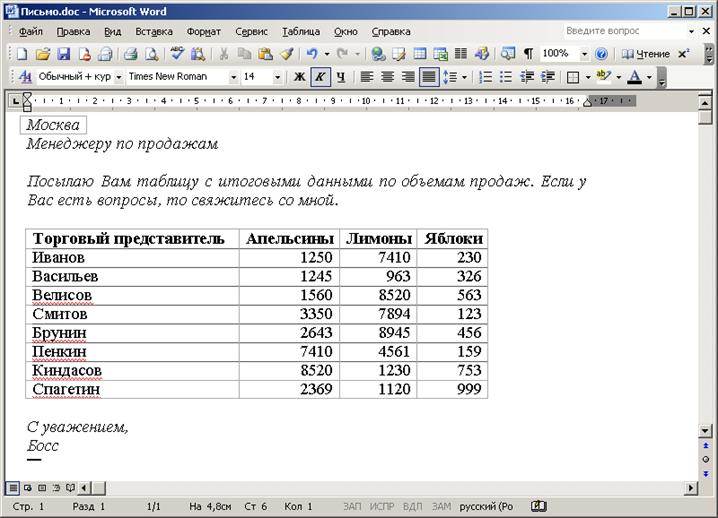Screen dimensions: 718x518
Task: Click Введите вопрос help field
Action: coord(625,31)
